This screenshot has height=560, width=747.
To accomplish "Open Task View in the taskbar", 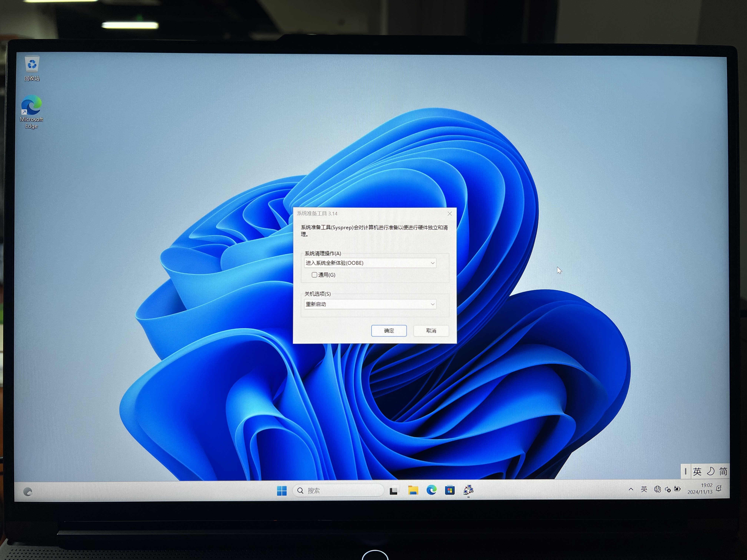I will (394, 491).
